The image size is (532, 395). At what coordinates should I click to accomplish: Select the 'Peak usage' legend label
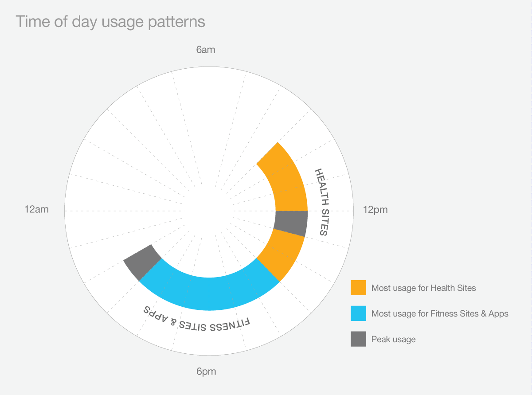coord(394,340)
